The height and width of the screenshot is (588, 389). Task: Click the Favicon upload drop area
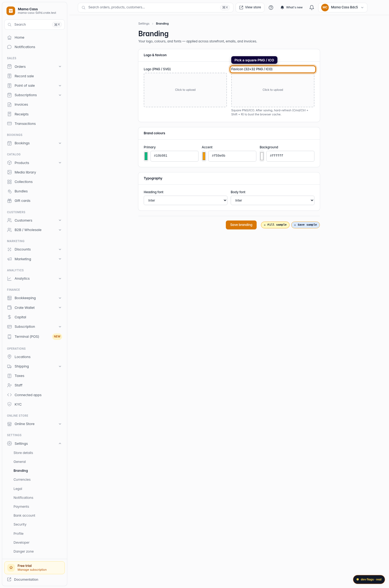point(273,90)
